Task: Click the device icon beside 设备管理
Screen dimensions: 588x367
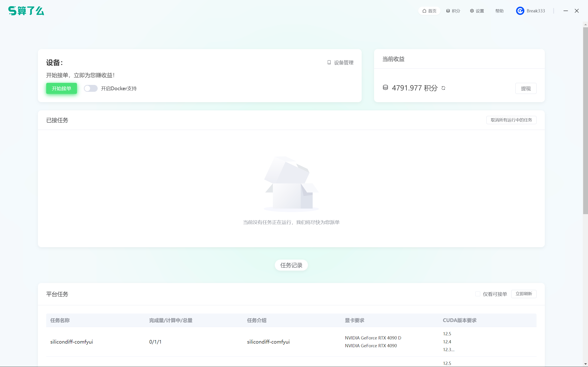Action: tap(329, 62)
